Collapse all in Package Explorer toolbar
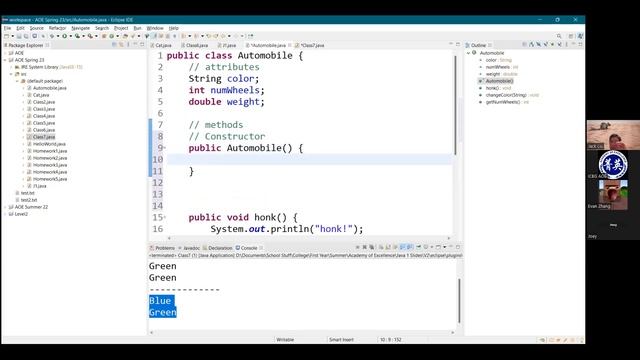 click(x=114, y=44)
